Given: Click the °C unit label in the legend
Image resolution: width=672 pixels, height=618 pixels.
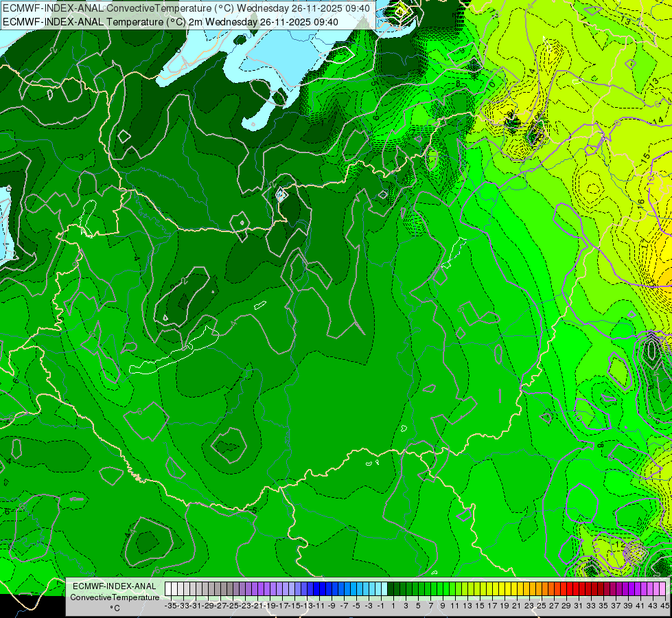Looking at the screenshot, I should point(115,608).
